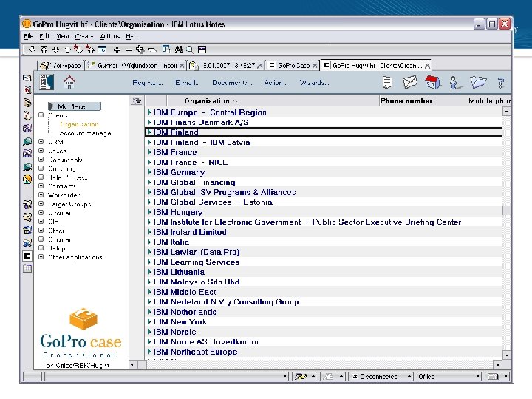Click the open folders icon in action bar
Image resolution: width=532 pixels, height=399 pixels.
pyautogui.click(x=478, y=82)
